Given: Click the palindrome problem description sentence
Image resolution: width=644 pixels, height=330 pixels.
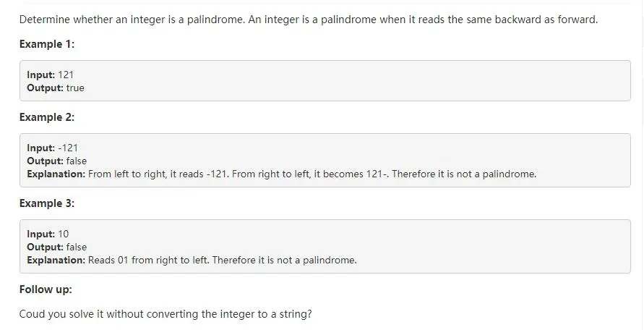Looking at the screenshot, I should tap(309, 20).
